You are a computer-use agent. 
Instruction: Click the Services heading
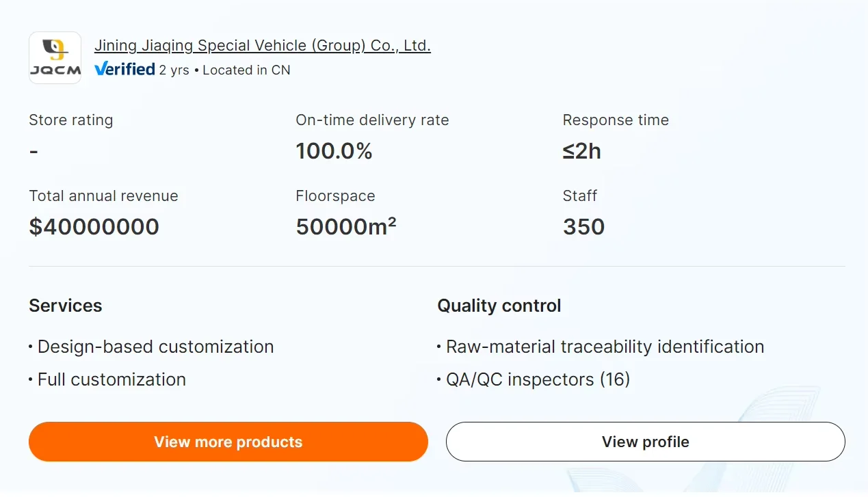pyautogui.click(x=66, y=306)
